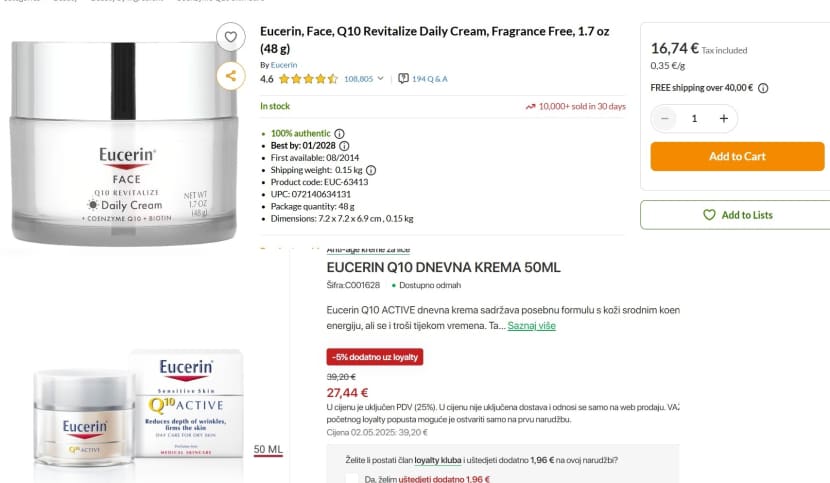Tick the loyalty savings checkbox
This screenshot has width=830, height=483.
tap(352, 479)
